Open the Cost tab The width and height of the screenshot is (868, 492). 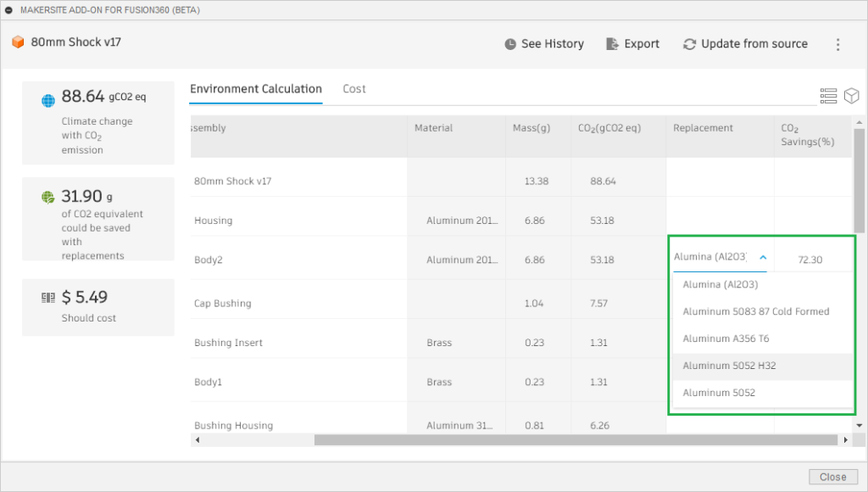coord(354,89)
